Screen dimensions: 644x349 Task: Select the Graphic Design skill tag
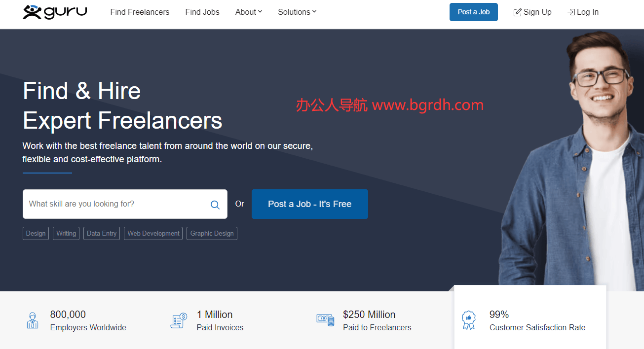pos(212,234)
